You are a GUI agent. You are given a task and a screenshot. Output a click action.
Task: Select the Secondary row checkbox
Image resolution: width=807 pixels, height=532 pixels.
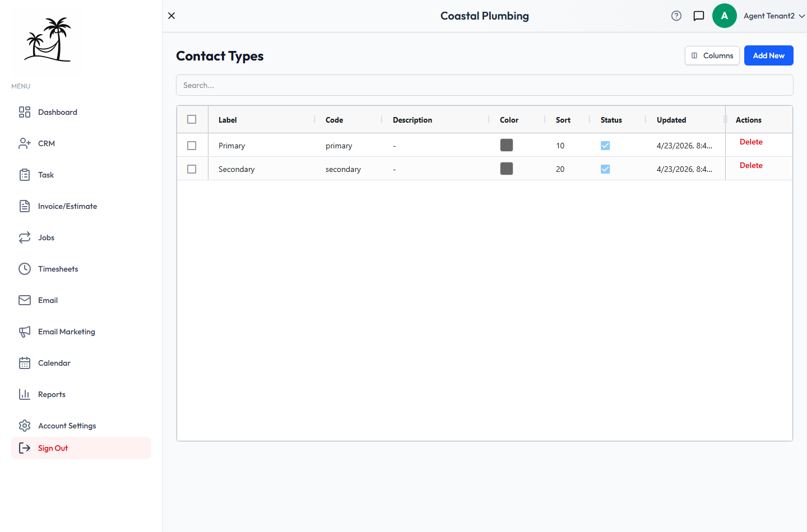point(192,169)
